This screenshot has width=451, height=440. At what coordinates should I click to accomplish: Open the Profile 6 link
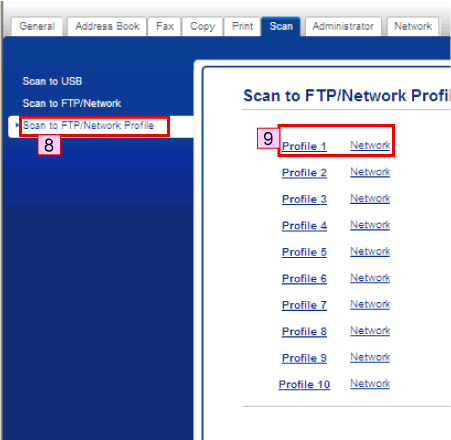tap(304, 278)
